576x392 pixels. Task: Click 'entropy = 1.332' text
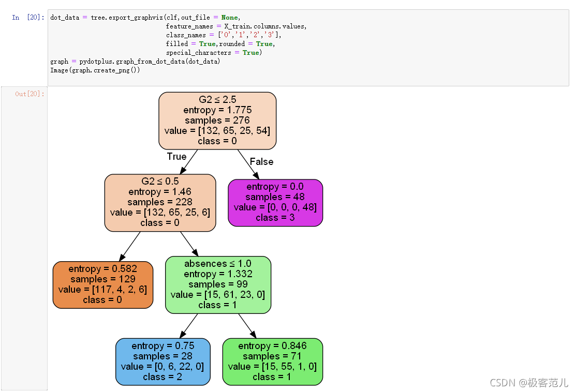(218, 274)
